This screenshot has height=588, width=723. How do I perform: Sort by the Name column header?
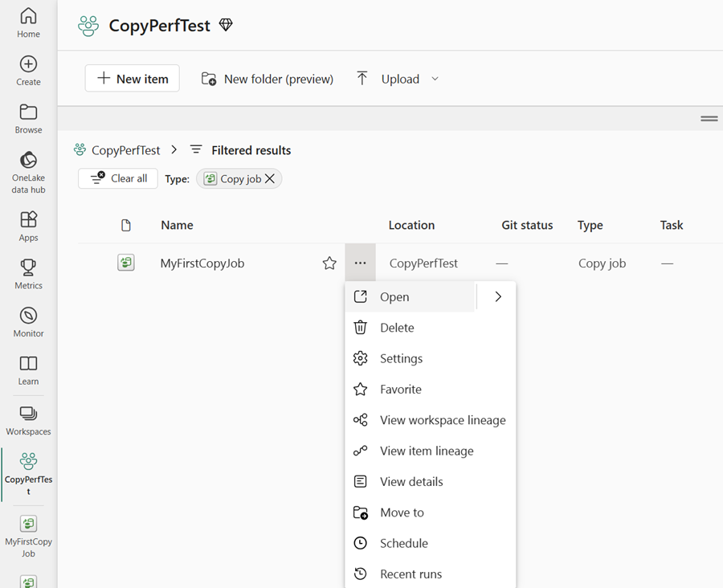pos(177,225)
